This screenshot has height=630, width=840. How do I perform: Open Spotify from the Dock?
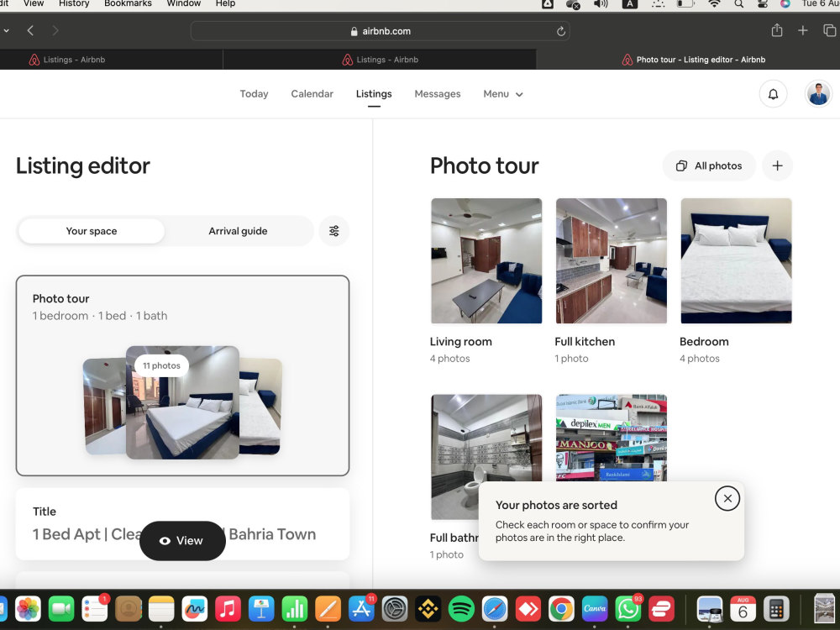460,609
